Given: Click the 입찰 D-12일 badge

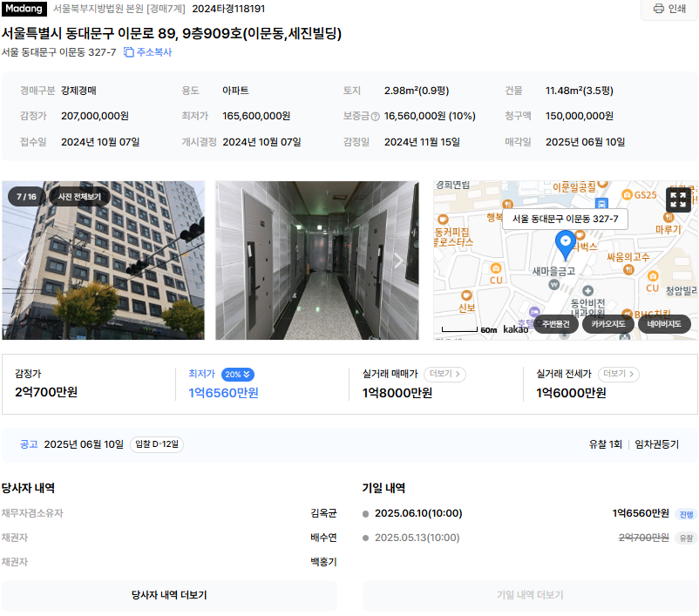Looking at the screenshot, I should (x=157, y=444).
